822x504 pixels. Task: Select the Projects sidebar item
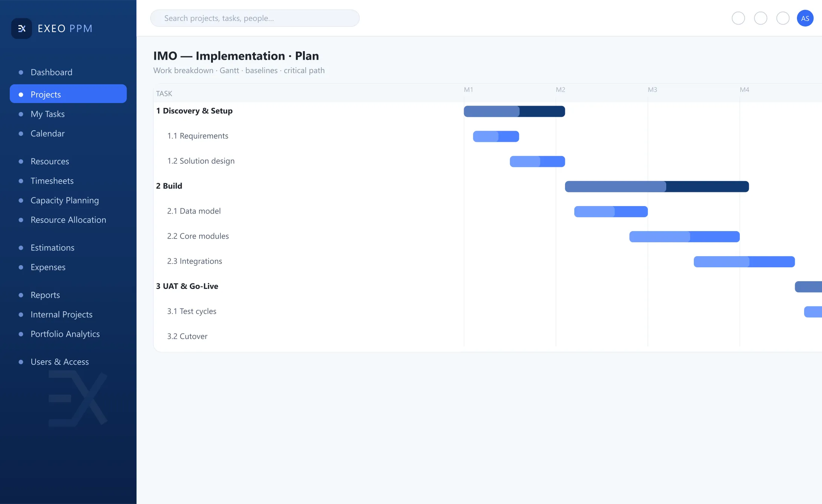pos(68,94)
